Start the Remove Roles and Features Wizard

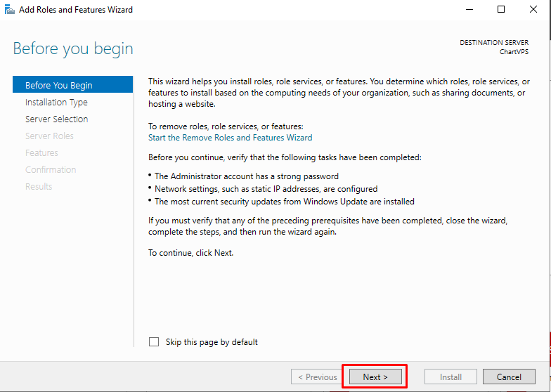coord(230,138)
